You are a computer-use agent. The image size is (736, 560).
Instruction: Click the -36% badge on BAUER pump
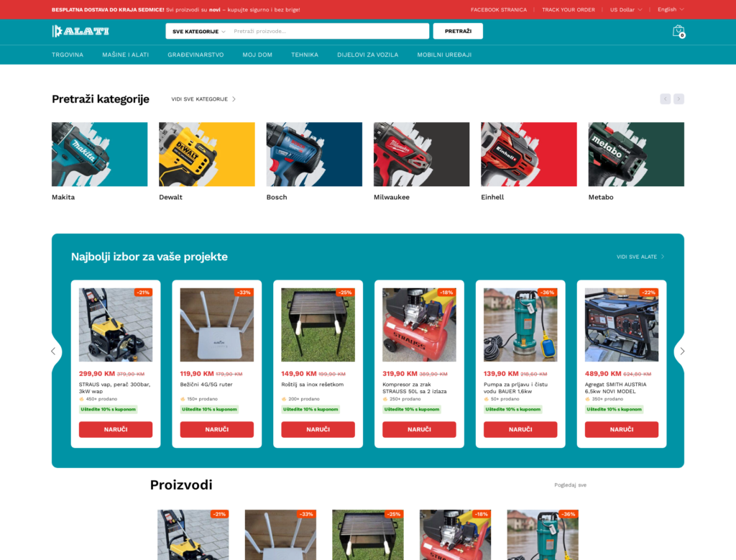pos(547,293)
